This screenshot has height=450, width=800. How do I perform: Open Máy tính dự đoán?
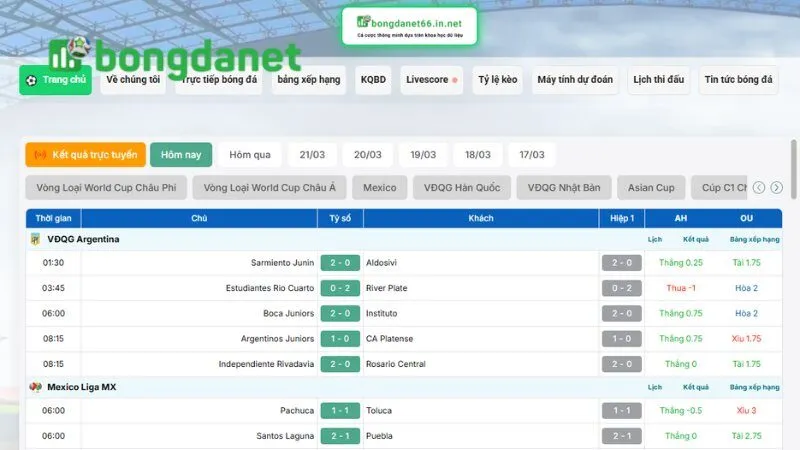[x=575, y=80]
